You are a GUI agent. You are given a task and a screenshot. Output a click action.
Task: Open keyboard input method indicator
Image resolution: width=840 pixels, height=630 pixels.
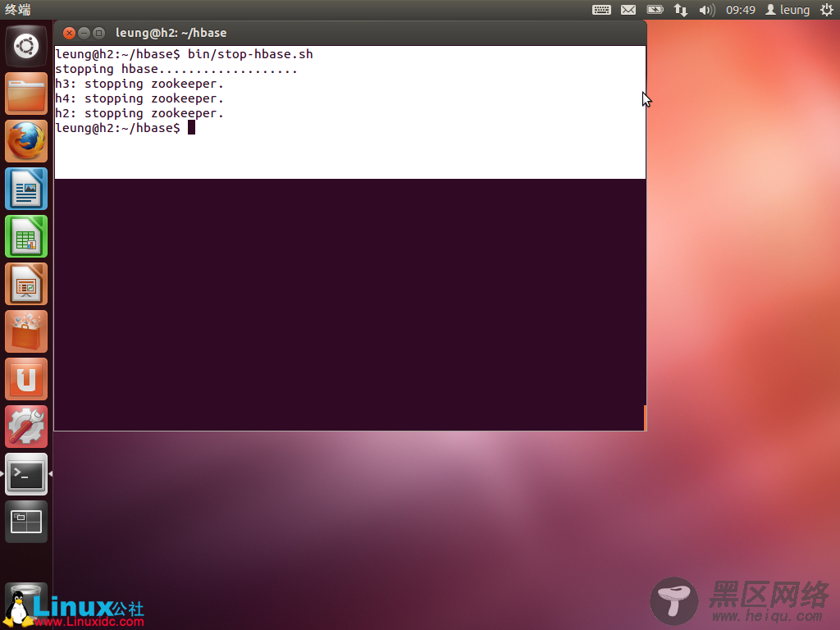click(601, 10)
